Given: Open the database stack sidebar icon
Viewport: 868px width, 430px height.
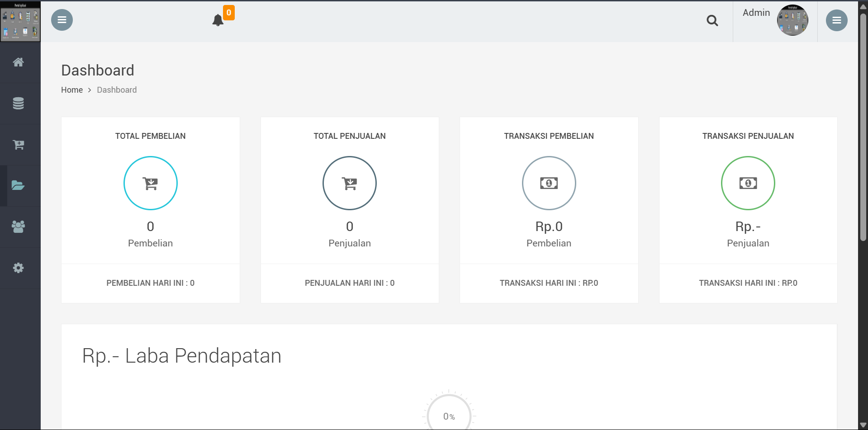Looking at the screenshot, I should 18,104.
